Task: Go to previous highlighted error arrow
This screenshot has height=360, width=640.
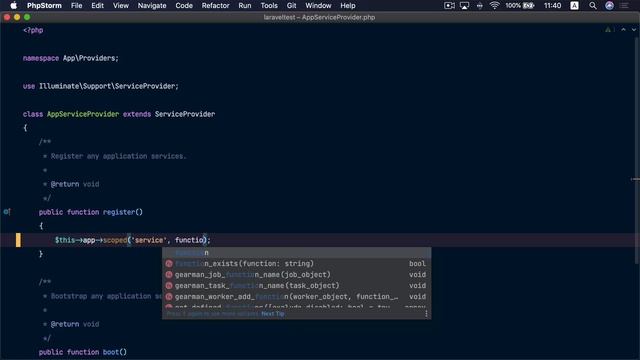Action: [623, 30]
